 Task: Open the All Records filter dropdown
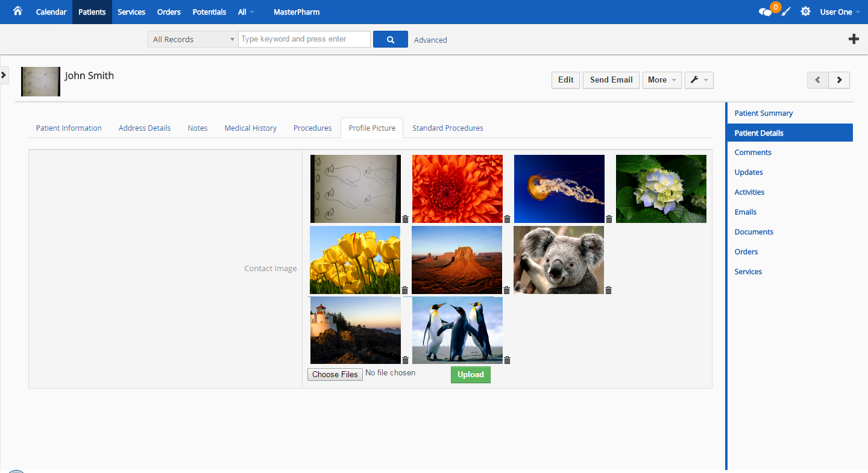[193, 39]
